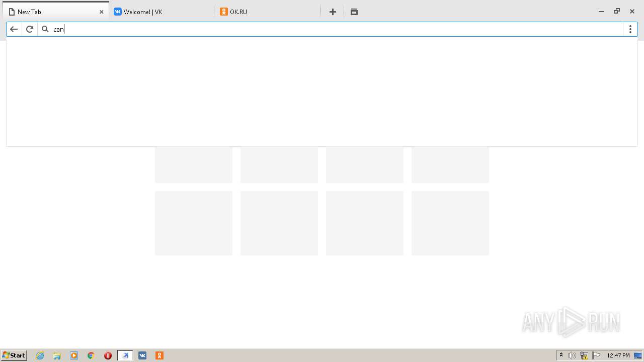The height and width of the screenshot is (362, 644).
Task: Reload the page with refresh icon
Action: (30, 29)
